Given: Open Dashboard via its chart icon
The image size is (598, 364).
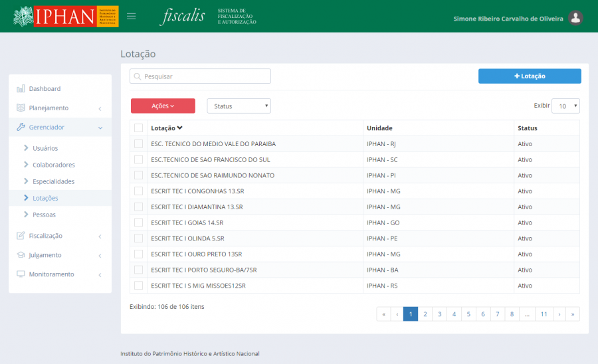Looking at the screenshot, I should tap(21, 88).
